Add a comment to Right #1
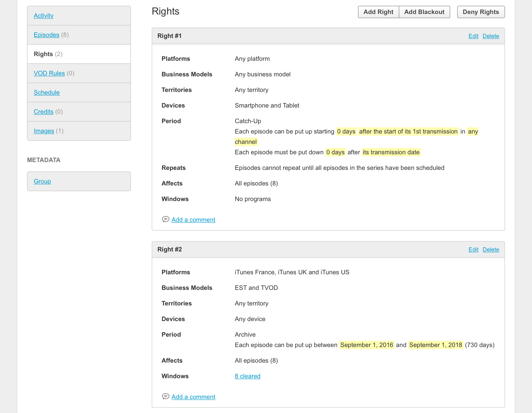The width and height of the screenshot is (532, 413). [x=193, y=220]
